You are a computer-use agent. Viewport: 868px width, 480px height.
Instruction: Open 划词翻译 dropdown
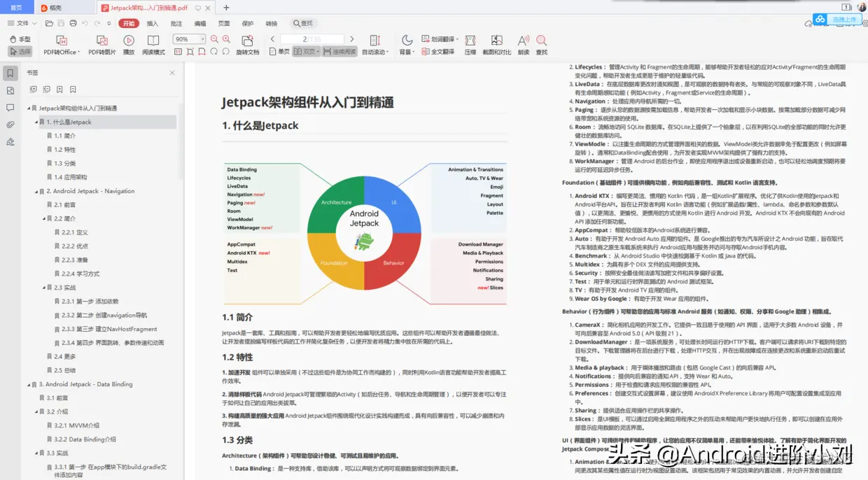click(441, 39)
